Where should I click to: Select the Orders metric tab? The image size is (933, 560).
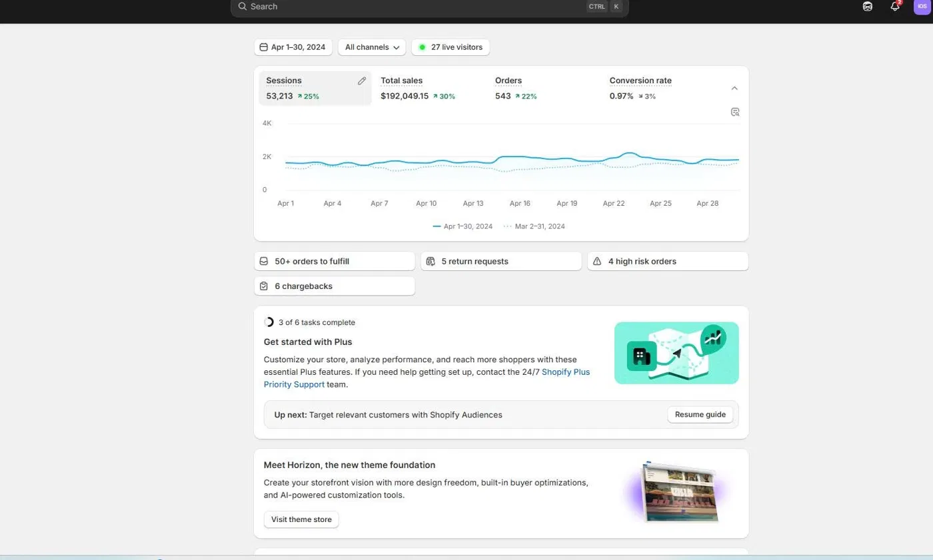point(544,88)
